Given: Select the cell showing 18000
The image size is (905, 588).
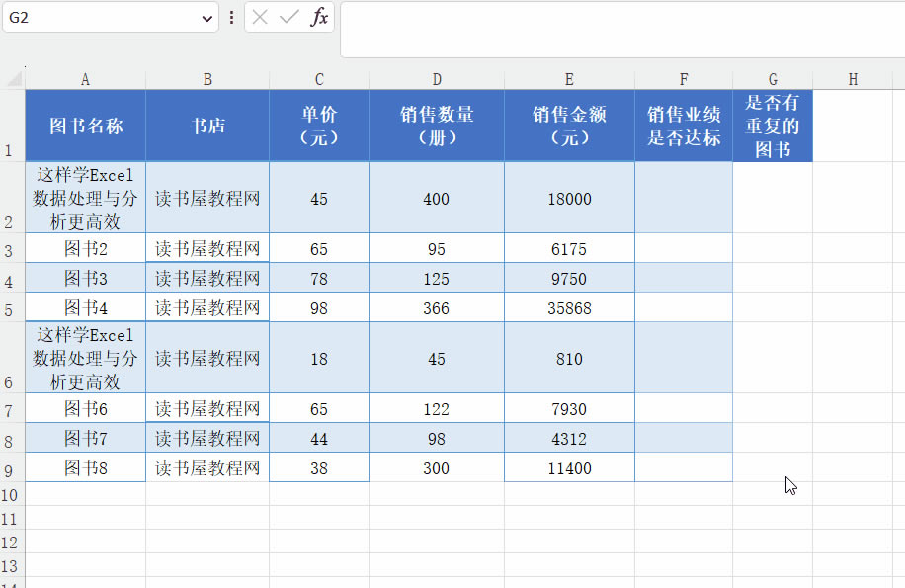Looking at the screenshot, I should tap(569, 198).
